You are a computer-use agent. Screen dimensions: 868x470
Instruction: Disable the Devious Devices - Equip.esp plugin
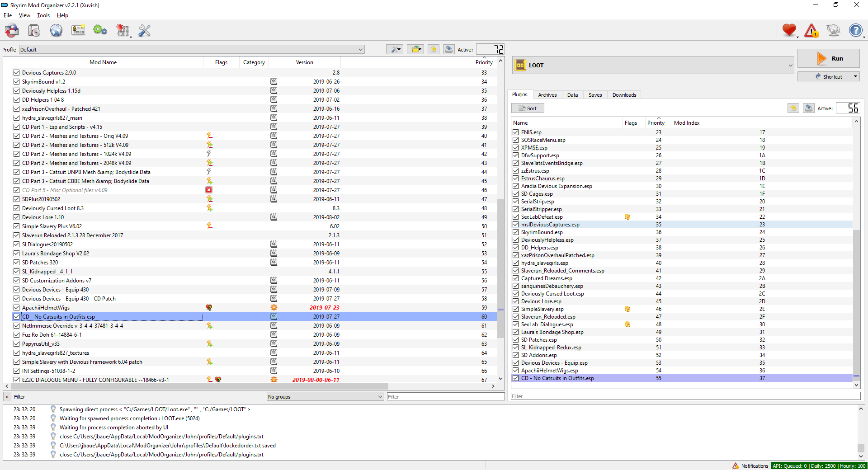pos(516,363)
